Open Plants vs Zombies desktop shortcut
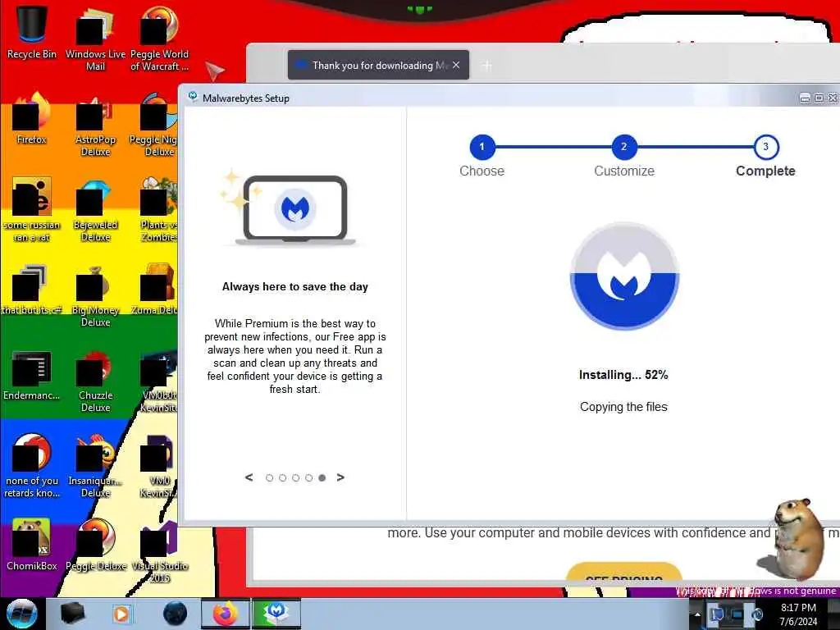Viewport: 840px width, 630px height. [158, 209]
